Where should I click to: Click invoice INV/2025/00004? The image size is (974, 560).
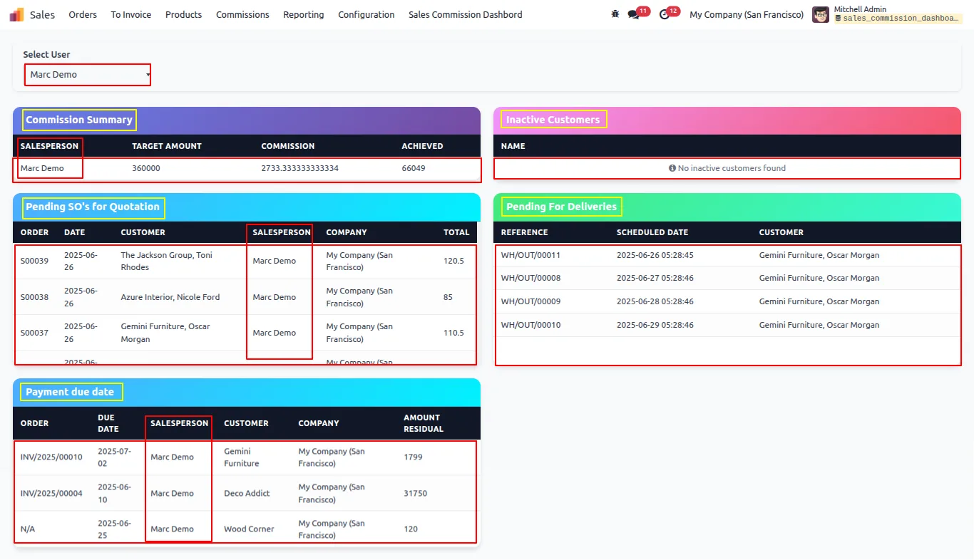point(51,493)
